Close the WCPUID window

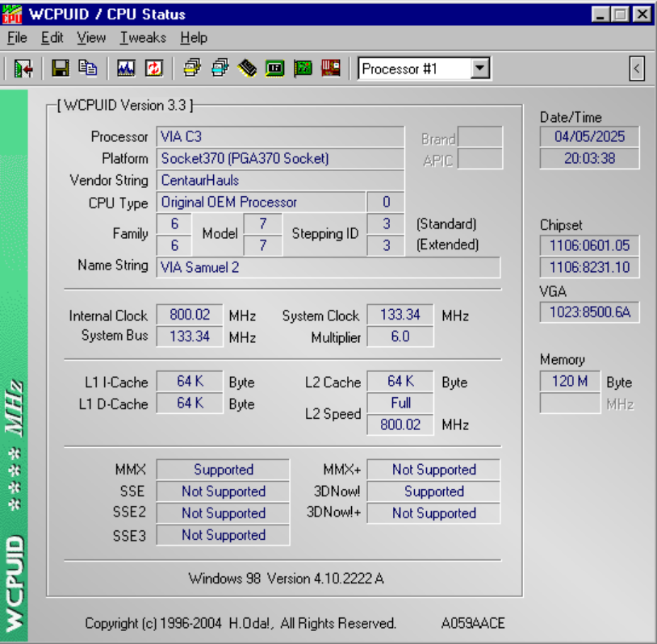tap(642, 15)
